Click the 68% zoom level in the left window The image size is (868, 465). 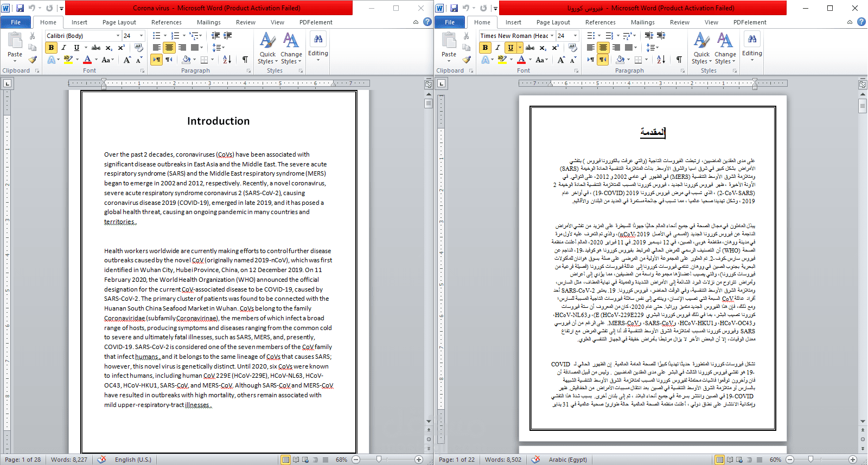pyautogui.click(x=341, y=460)
